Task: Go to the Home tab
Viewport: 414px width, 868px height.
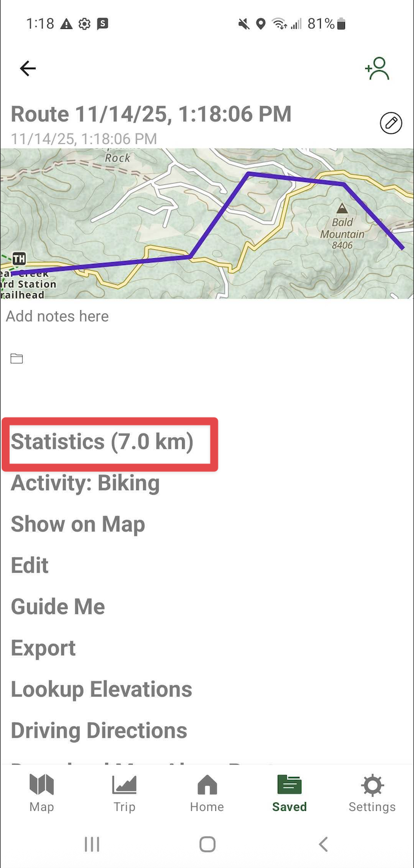Action: 207,793
